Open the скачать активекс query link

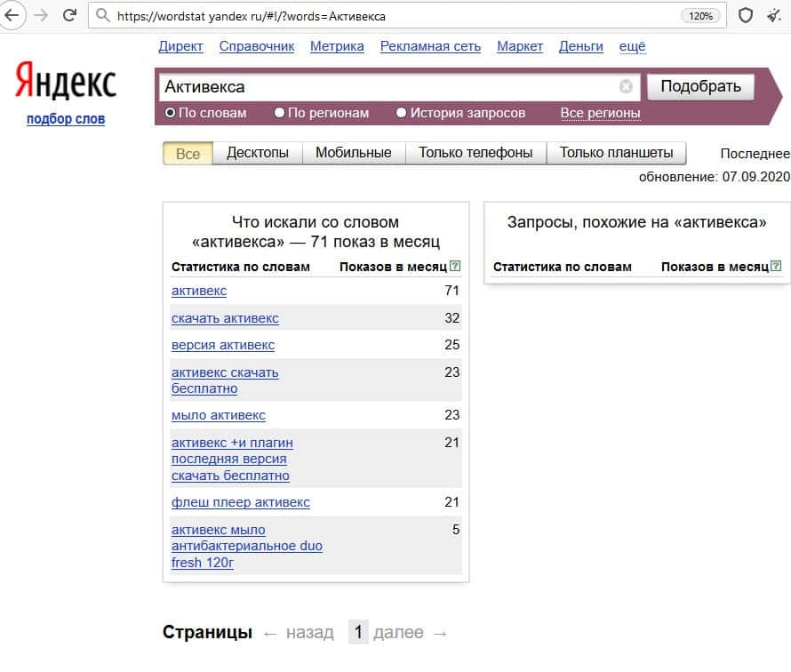(x=225, y=318)
